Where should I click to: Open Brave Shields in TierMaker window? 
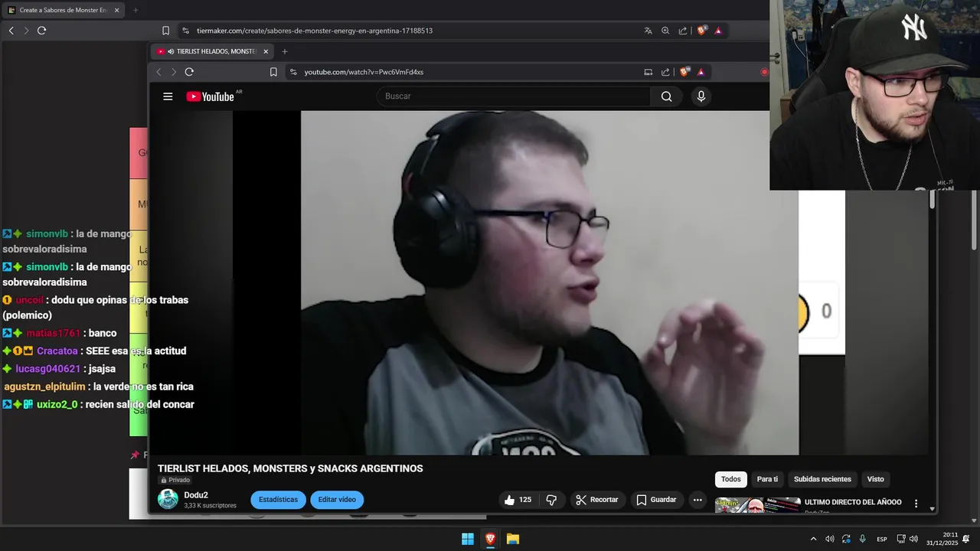click(x=701, y=31)
